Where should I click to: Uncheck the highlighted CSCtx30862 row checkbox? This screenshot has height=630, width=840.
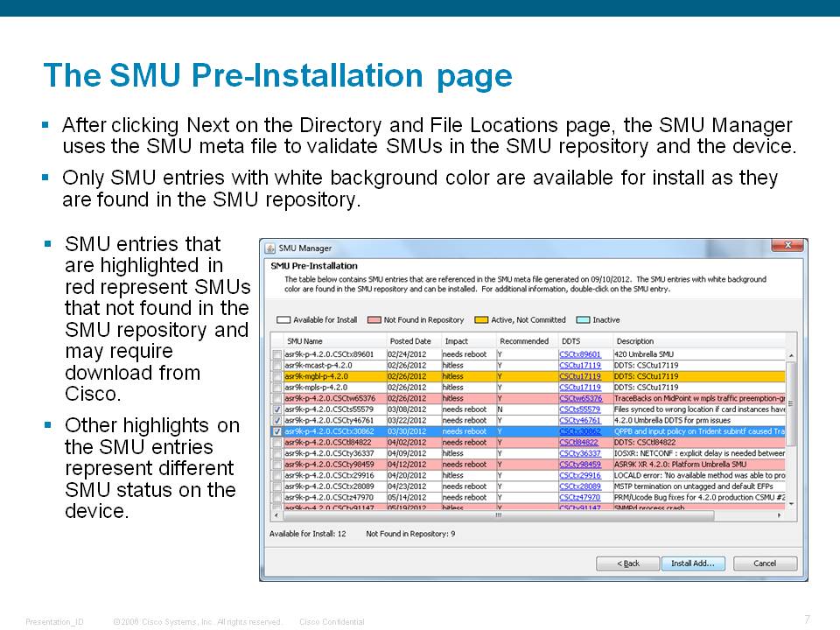(x=277, y=431)
